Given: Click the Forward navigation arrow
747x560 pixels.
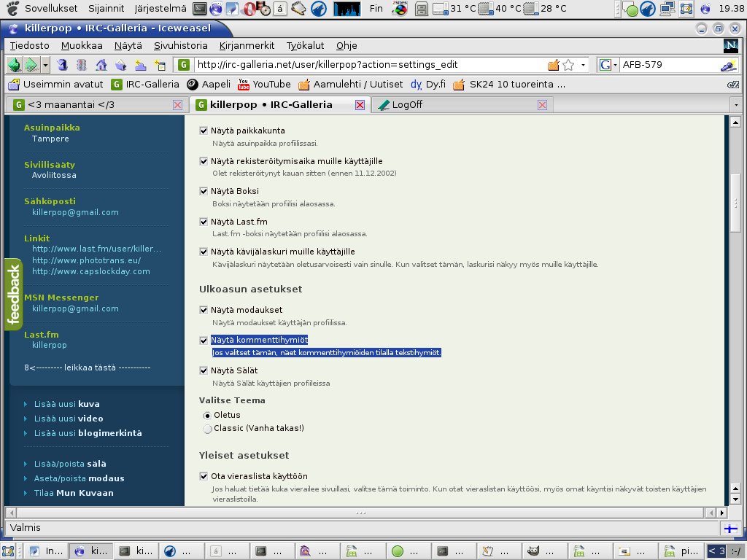Looking at the screenshot, I should point(31,64).
